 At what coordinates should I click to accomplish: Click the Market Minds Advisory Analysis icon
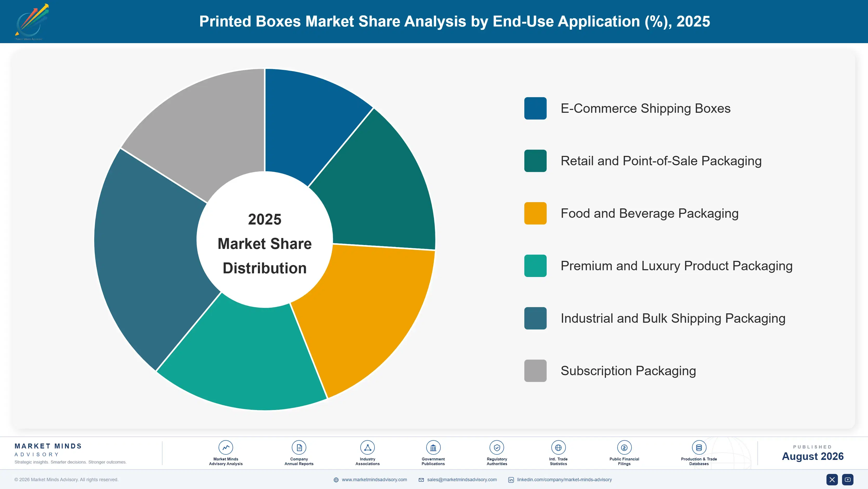coord(226,447)
